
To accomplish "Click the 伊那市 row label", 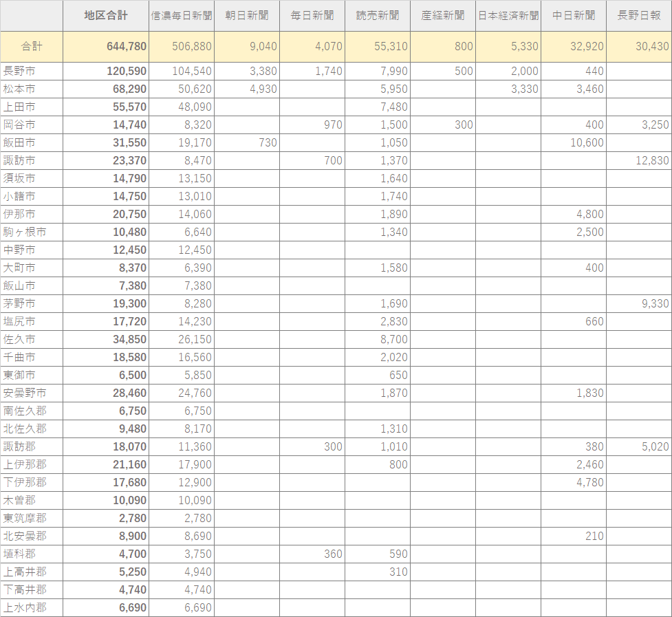I will (x=32, y=214).
